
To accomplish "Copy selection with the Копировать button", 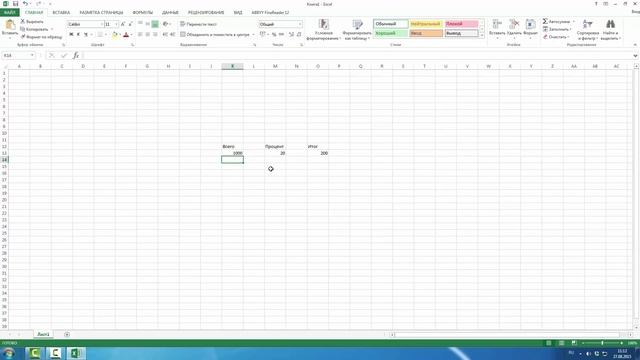I will (x=34, y=29).
